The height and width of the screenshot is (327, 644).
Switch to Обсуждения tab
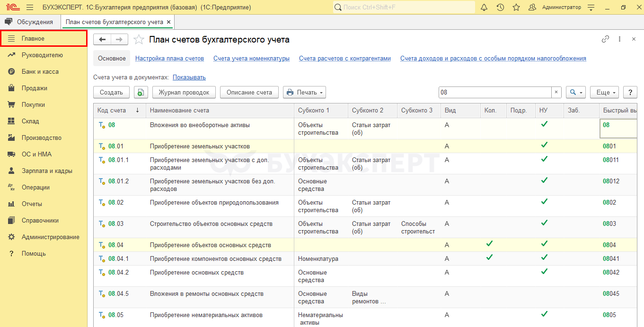click(30, 22)
